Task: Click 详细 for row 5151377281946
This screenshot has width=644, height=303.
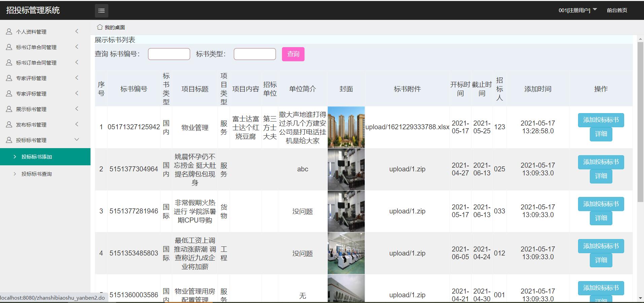Action: pos(601,218)
